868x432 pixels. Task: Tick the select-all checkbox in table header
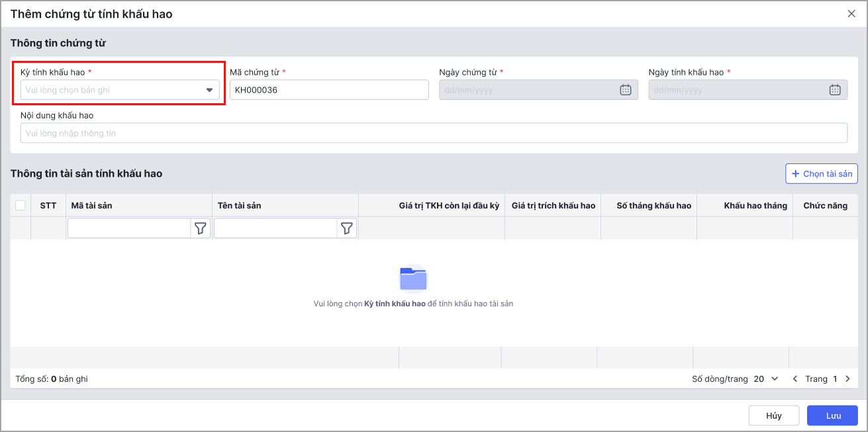click(21, 205)
